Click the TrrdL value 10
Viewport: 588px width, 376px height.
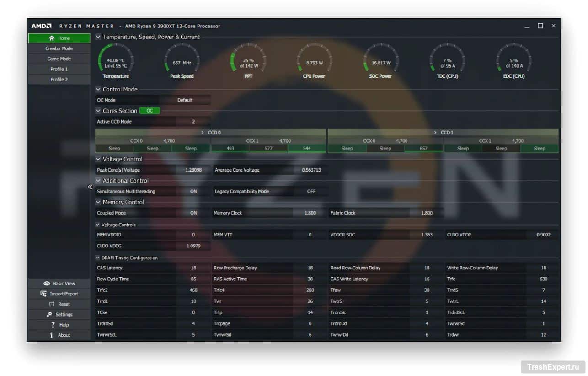tap(193, 301)
